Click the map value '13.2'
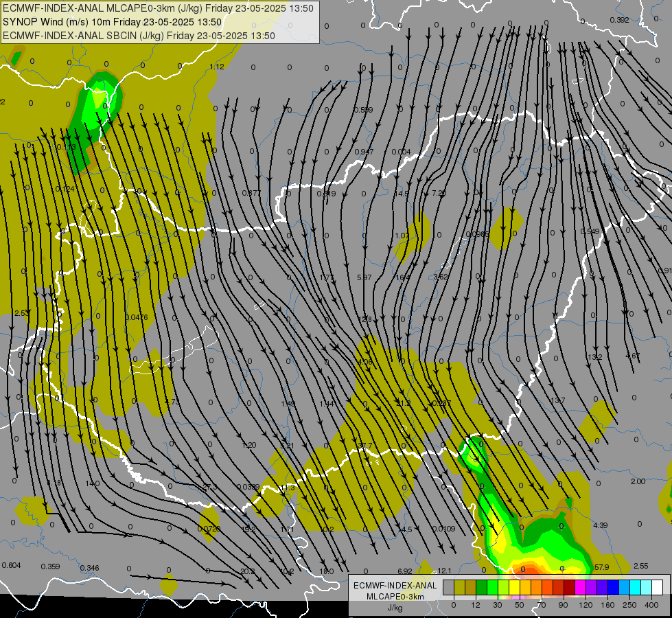 [x=595, y=357]
